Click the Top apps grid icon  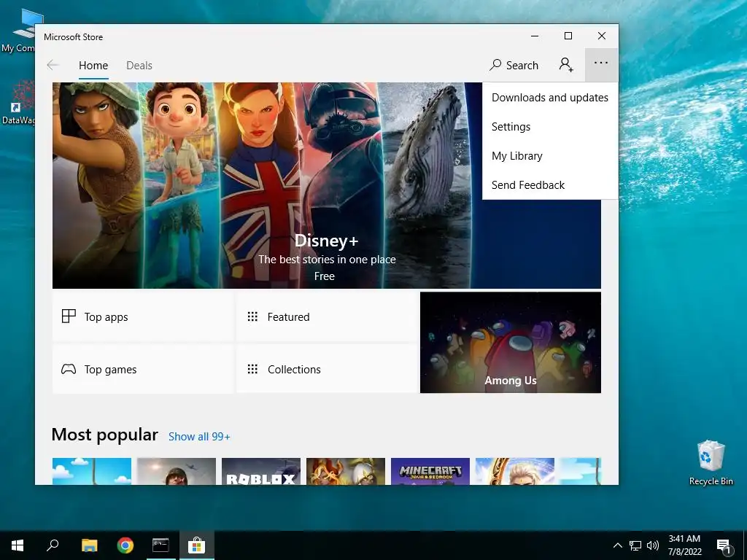[69, 316]
